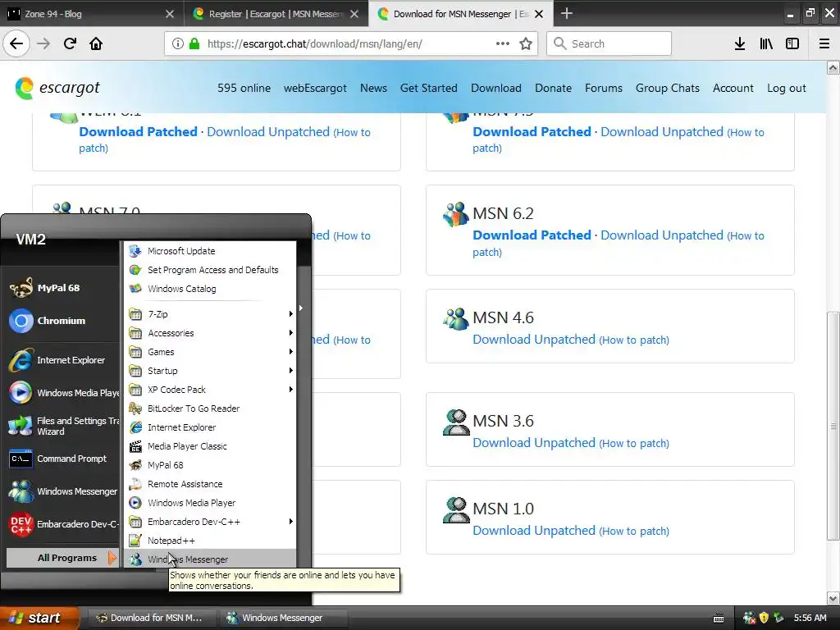Open the Library icon in toolbar
The height and width of the screenshot is (630, 840).
(766, 43)
